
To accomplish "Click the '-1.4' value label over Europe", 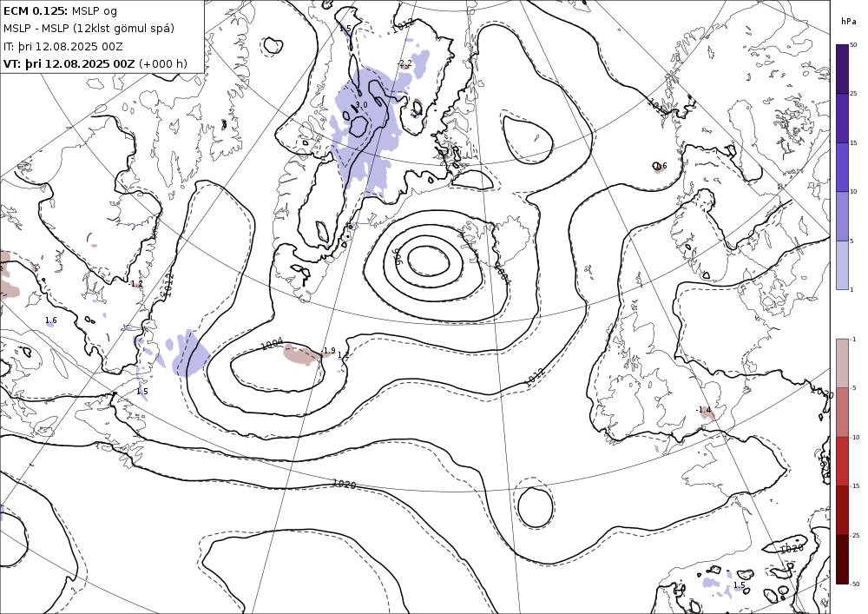I will 704,410.
